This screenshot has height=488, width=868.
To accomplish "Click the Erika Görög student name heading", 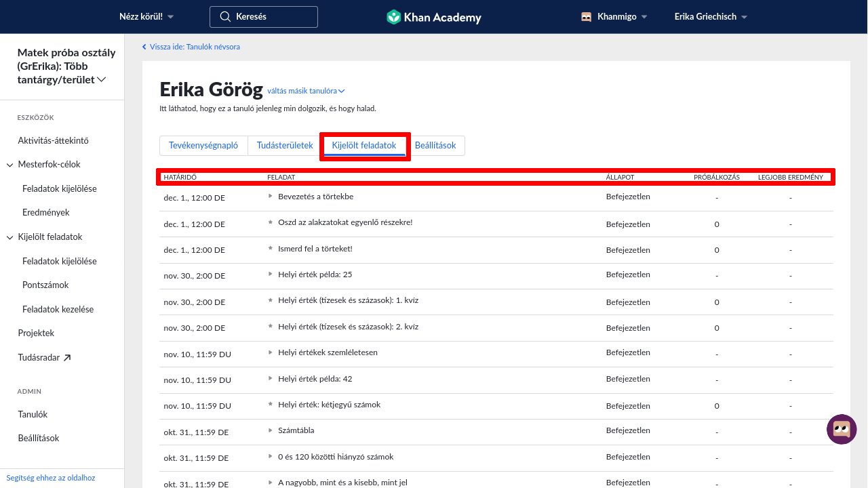I will tap(211, 89).
